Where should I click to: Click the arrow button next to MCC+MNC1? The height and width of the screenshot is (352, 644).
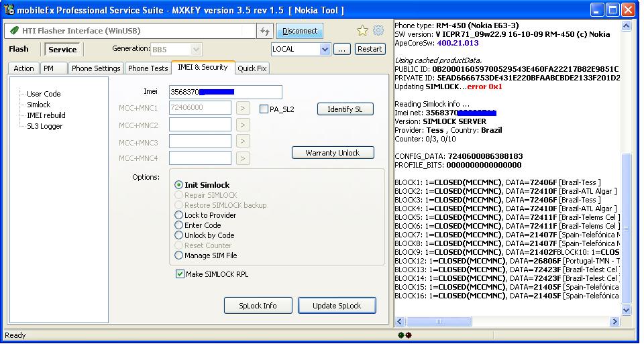(x=243, y=109)
